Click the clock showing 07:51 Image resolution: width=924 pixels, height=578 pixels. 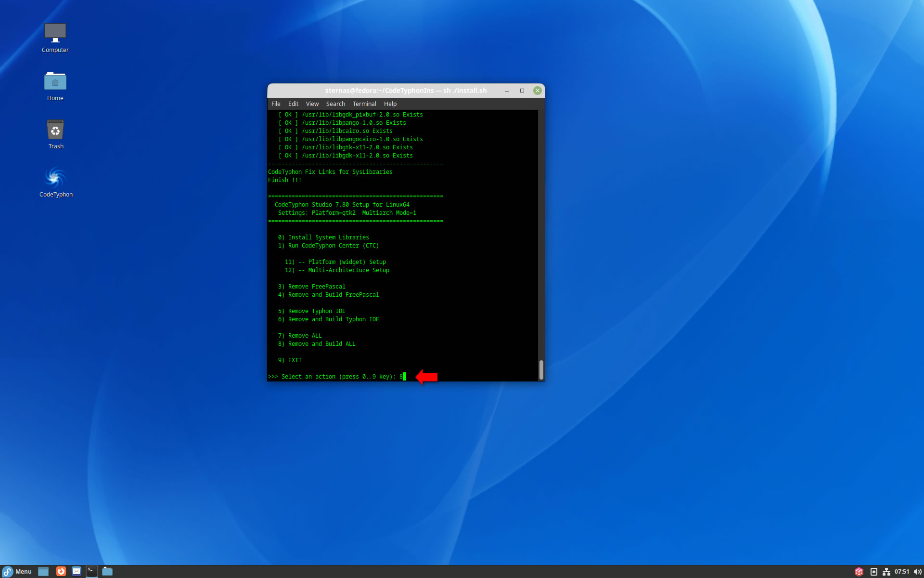click(901, 572)
